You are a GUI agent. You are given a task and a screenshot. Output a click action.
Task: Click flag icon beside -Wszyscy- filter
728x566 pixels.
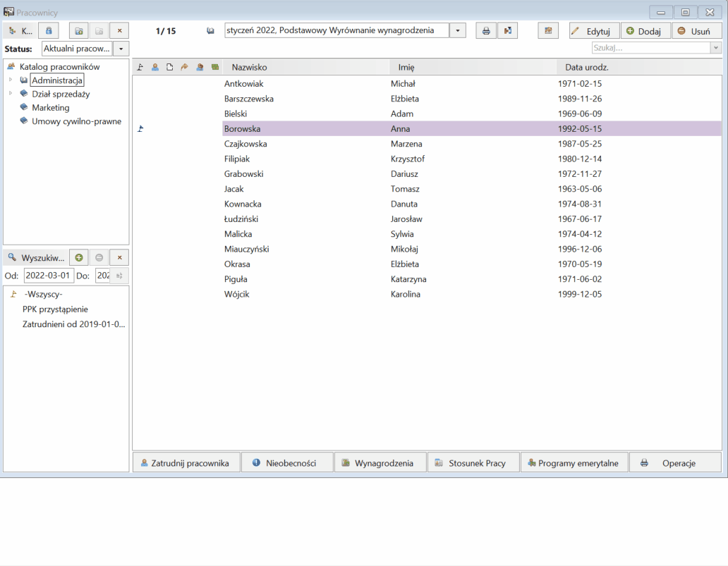(14, 294)
